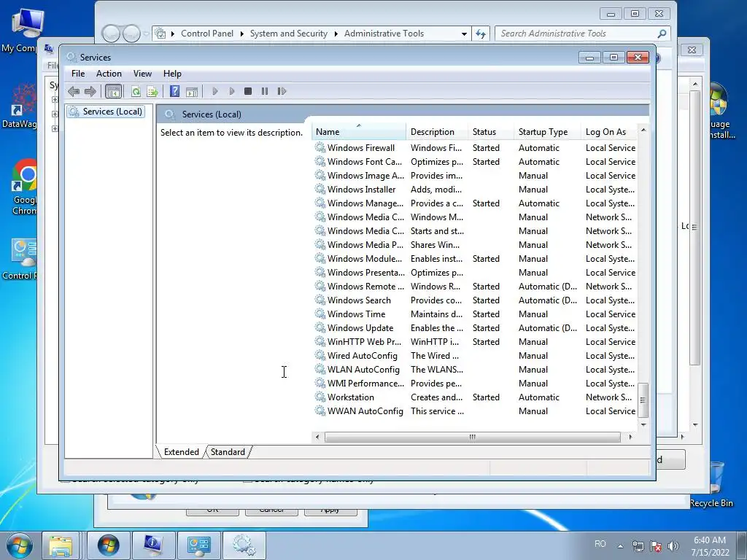
Task: Select the Windows Module... service
Action: point(365,259)
